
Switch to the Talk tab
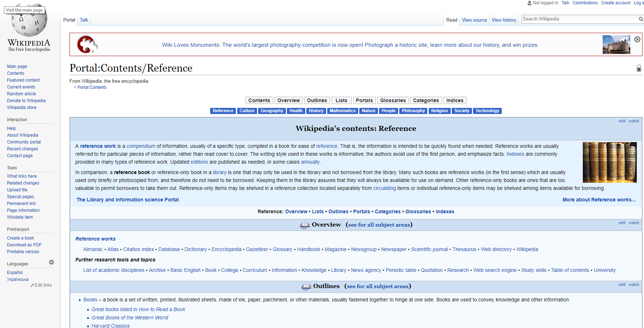[x=84, y=20]
